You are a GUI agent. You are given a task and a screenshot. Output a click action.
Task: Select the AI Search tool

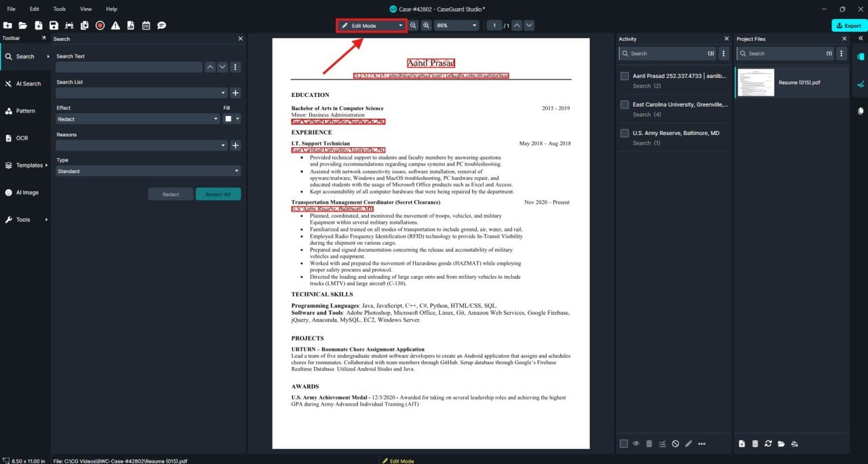(x=24, y=83)
